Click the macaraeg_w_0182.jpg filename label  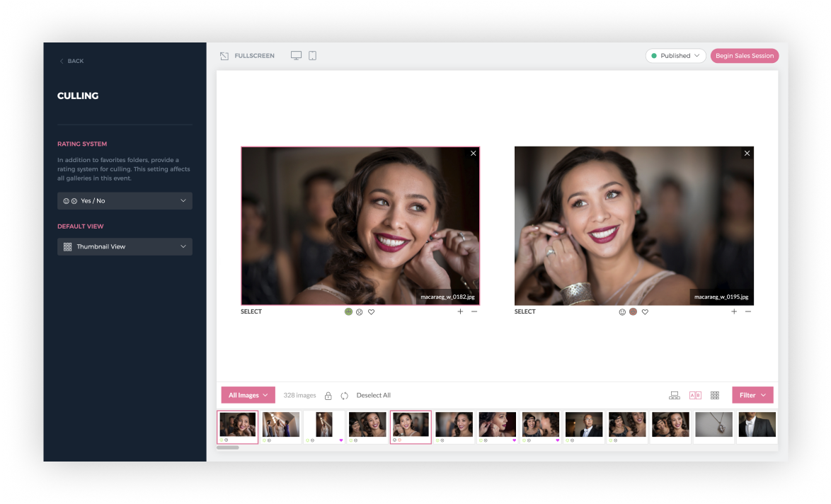[x=447, y=297]
